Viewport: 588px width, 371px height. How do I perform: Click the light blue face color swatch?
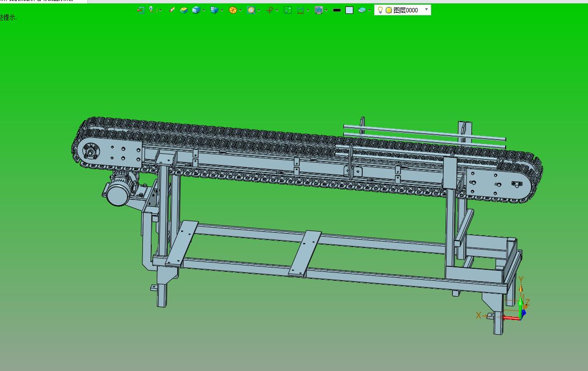349,10
